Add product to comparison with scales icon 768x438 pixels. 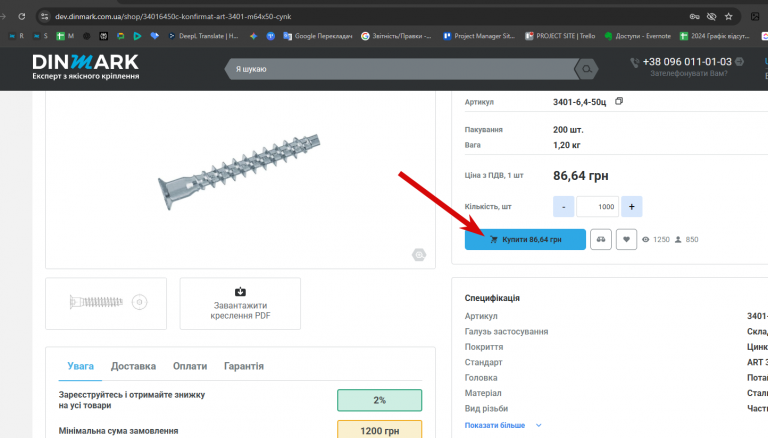point(600,239)
